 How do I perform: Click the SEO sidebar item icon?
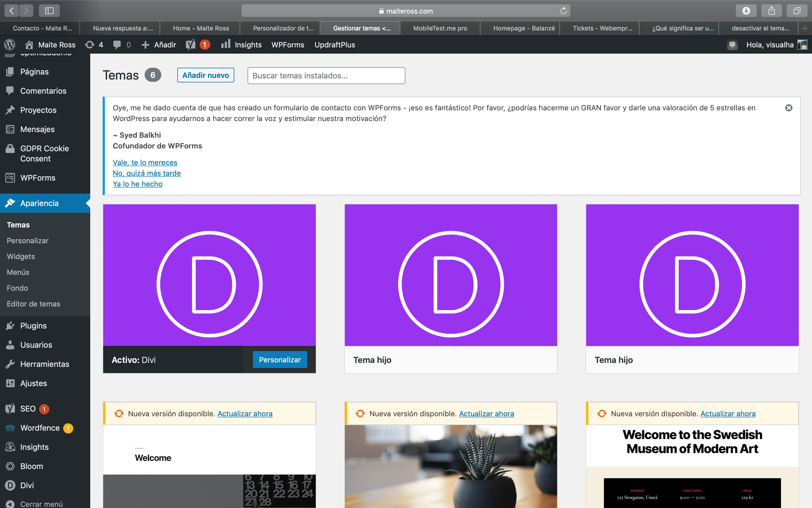(x=10, y=409)
